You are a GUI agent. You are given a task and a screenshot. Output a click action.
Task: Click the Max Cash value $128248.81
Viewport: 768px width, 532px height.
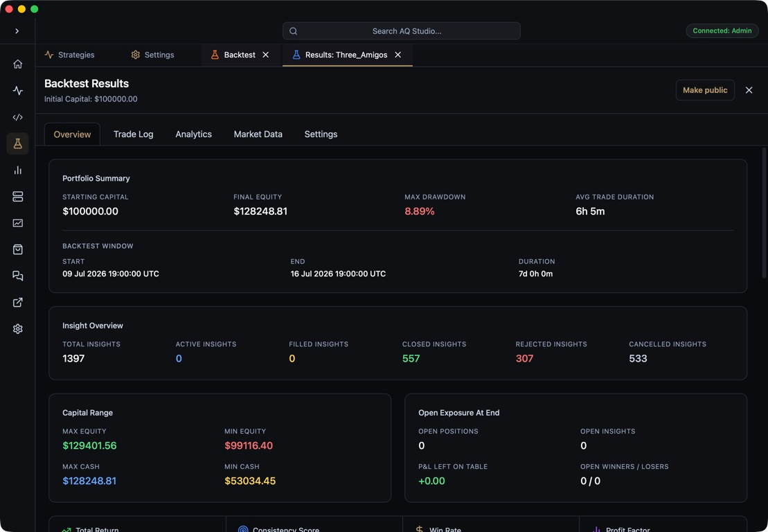89,481
